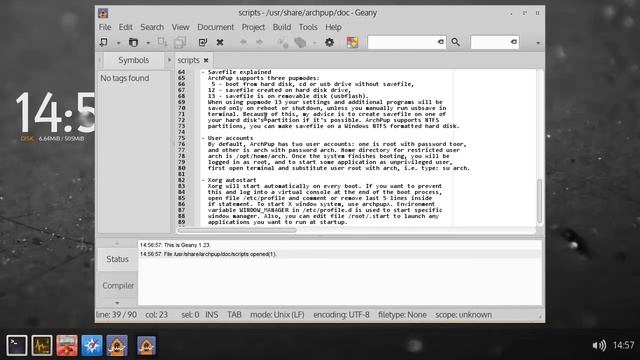Open the Build actions dropdown arrow
This screenshot has width=640, height=360.
pyautogui.click(x=314, y=43)
